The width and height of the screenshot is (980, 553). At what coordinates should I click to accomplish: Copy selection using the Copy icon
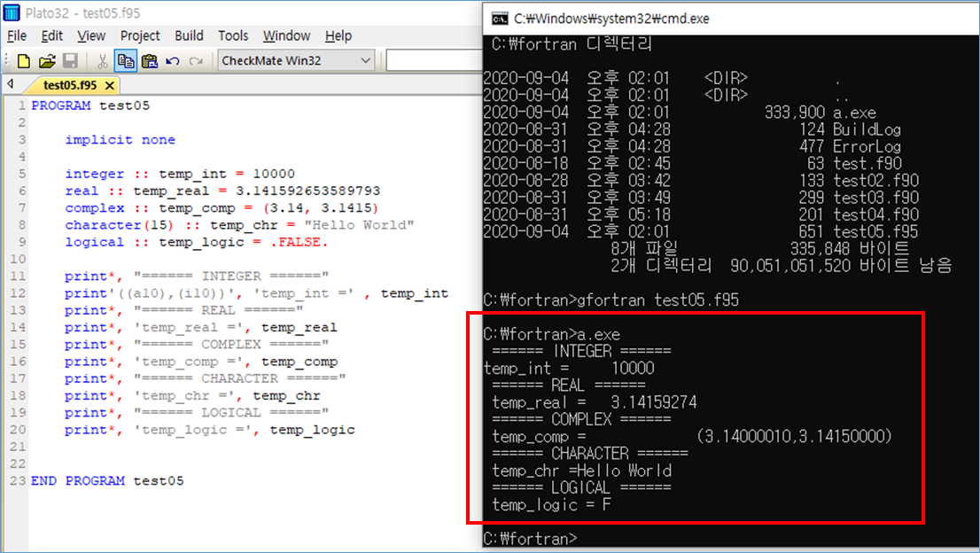coord(126,60)
